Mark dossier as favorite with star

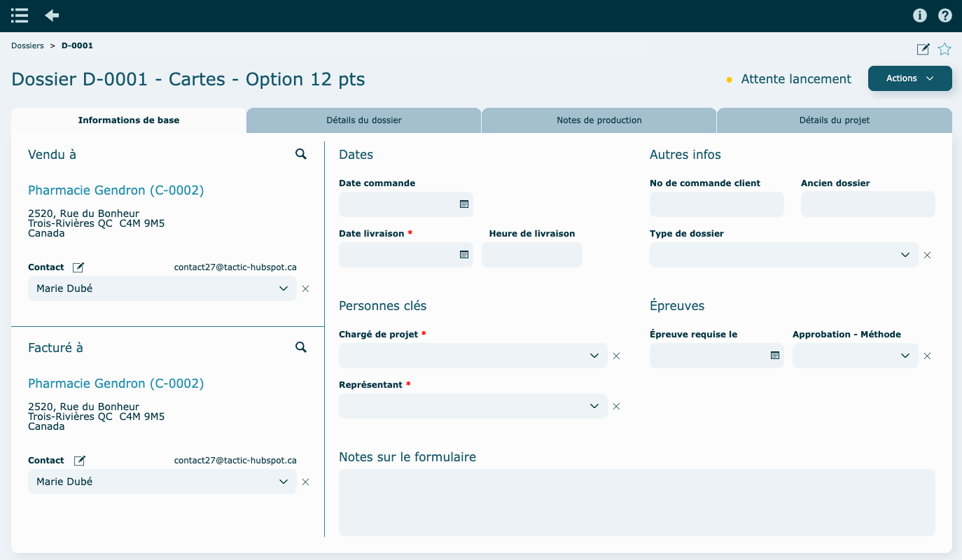click(x=944, y=49)
